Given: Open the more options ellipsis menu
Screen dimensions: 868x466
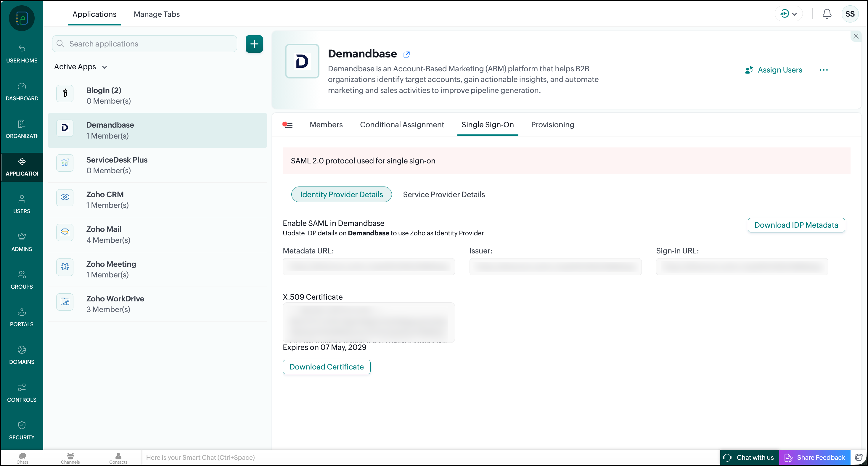Looking at the screenshot, I should pyautogui.click(x=824, y=70).
